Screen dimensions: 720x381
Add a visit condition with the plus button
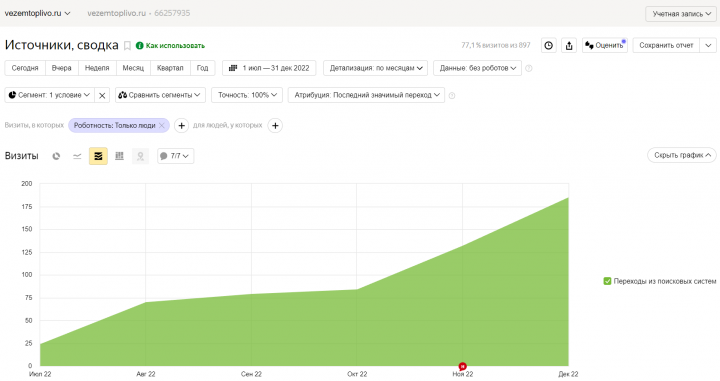[181, 125]
